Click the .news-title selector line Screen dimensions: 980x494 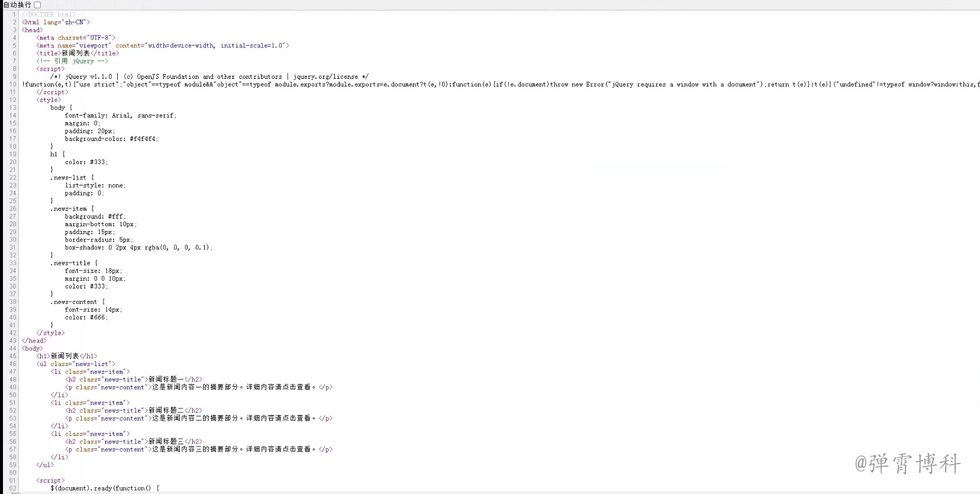click(74, 263)
